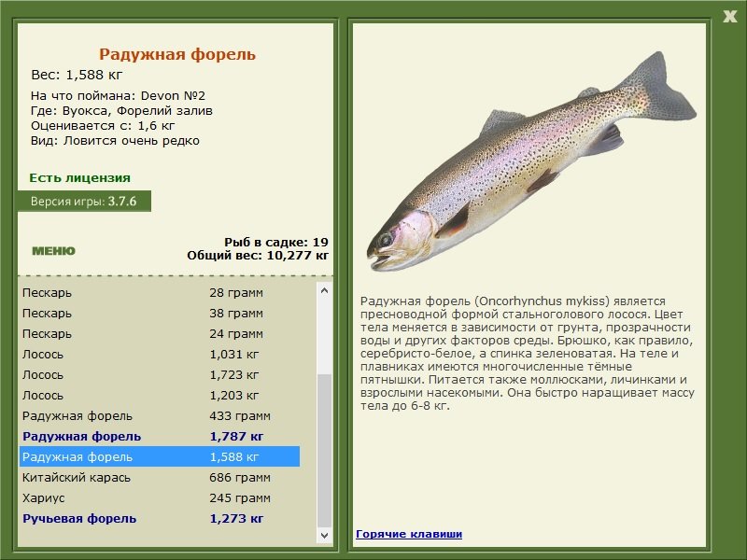Click Вид: Ловится очень редко line
Viewport: 747px width, 560px height.
pyautogui.click(x=115, y=141)
